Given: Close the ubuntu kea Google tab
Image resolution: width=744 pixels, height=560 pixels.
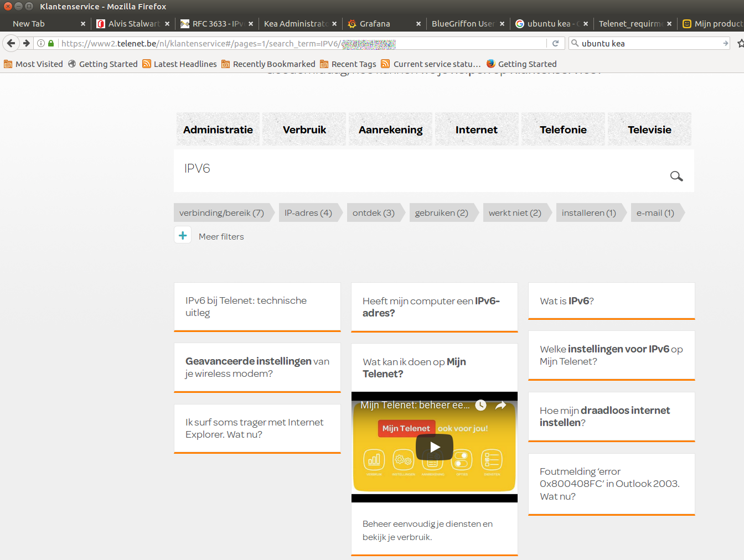Looking at the screenshot, I should (586, 24).
